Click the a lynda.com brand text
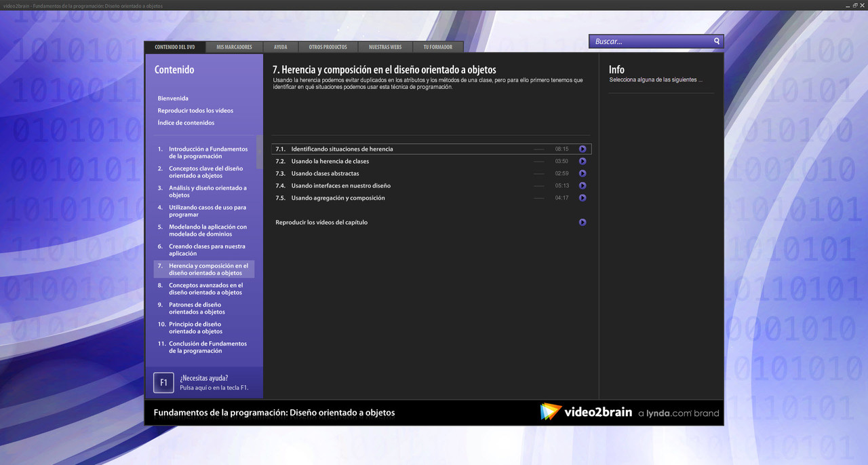The width and height of the screenshot is (868, 465). click(x=679, y=413)
